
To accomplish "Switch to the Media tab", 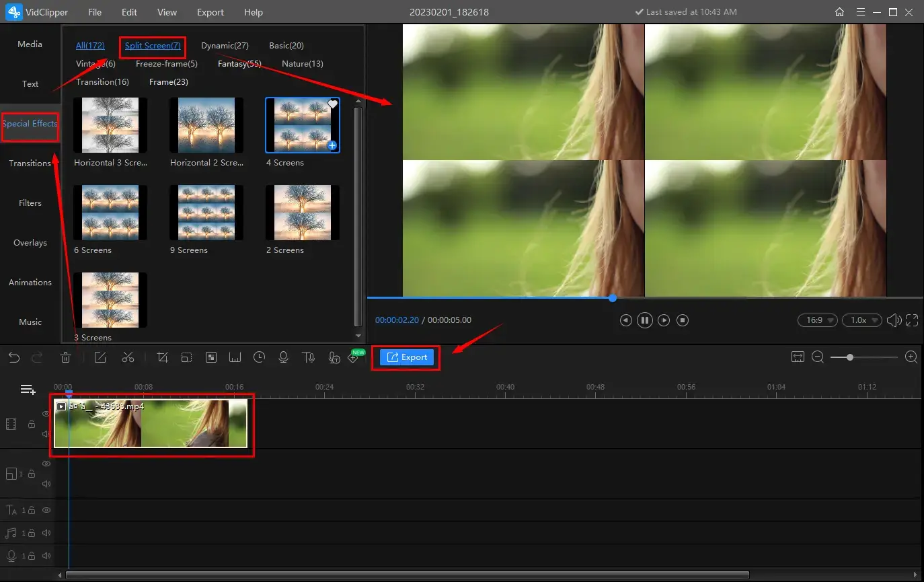I will (30, 44).
